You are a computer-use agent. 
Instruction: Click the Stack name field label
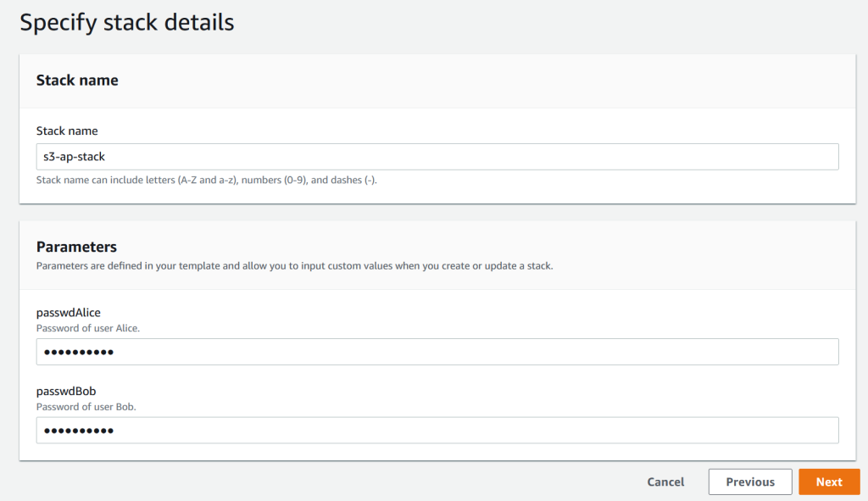66,131
